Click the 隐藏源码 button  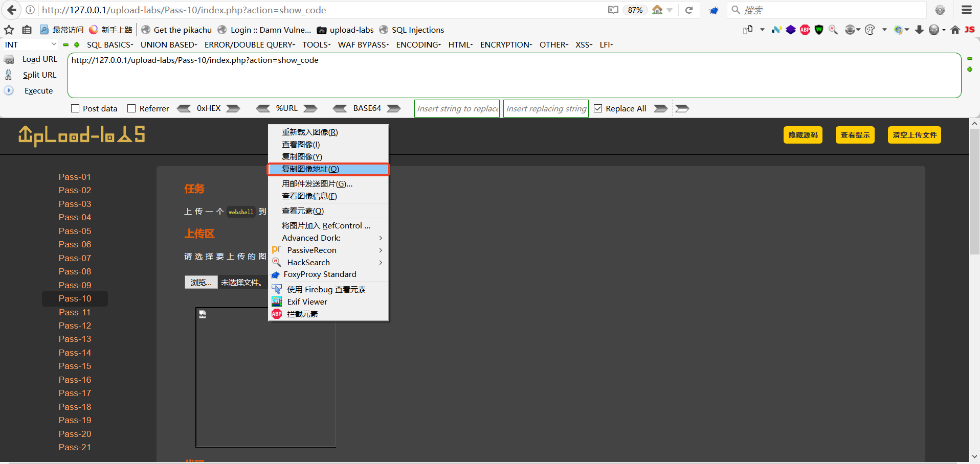coord(803,135)
